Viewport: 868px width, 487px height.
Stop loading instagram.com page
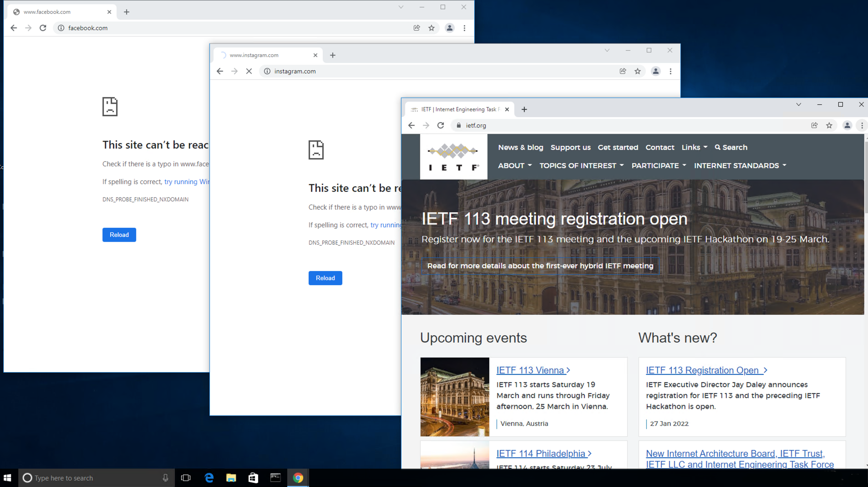249,71
